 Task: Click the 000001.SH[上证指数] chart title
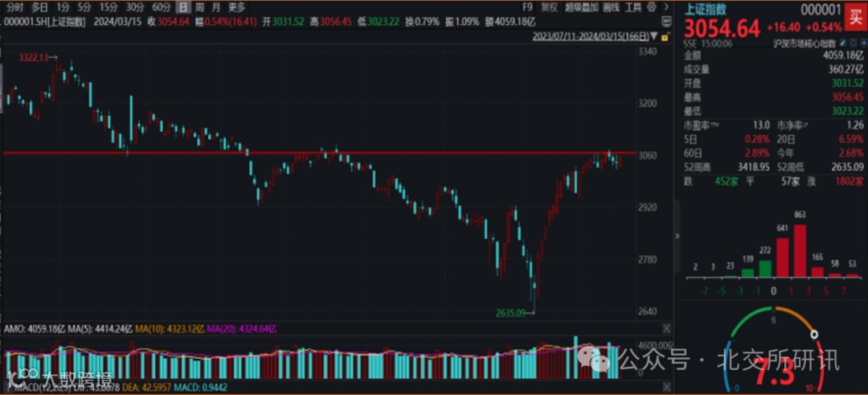click(46, 22)
